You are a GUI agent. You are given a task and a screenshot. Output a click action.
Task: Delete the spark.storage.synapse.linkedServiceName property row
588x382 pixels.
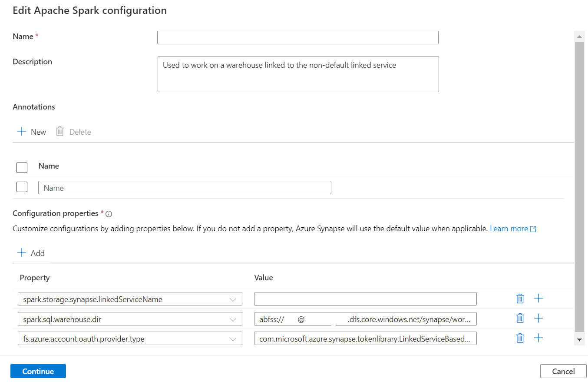pyautogui.click(x=520, y=299)
